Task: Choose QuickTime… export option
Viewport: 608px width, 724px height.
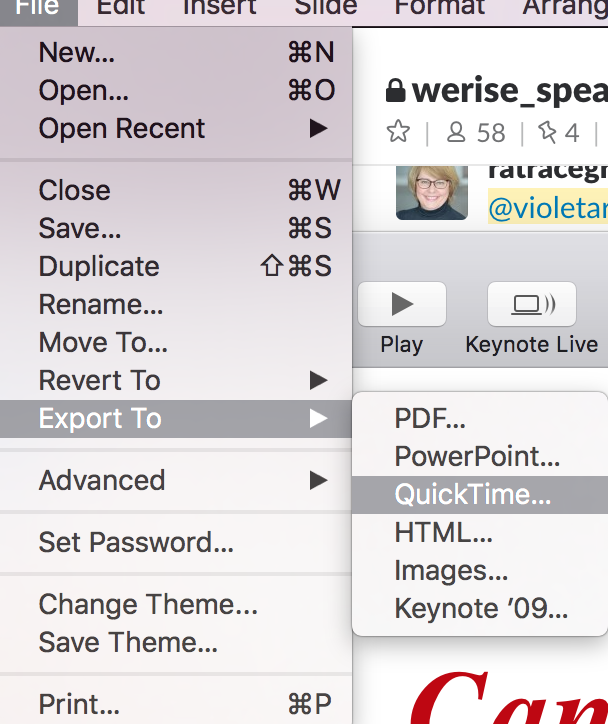Action: [x=480, y=495]
